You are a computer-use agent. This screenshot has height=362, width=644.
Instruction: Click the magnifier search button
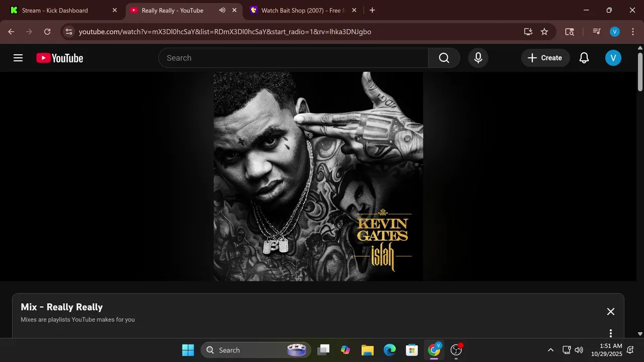point(444,58)
